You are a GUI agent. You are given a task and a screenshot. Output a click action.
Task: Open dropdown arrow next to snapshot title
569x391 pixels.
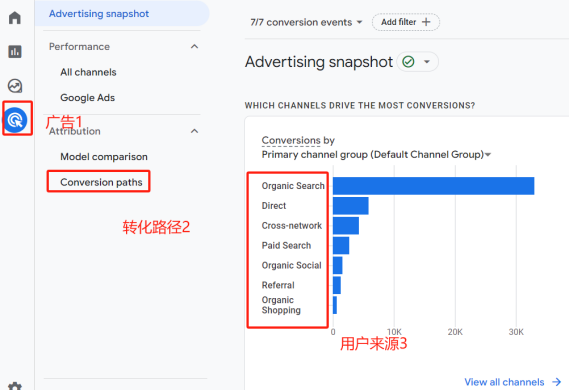click(x=427, y=62)
